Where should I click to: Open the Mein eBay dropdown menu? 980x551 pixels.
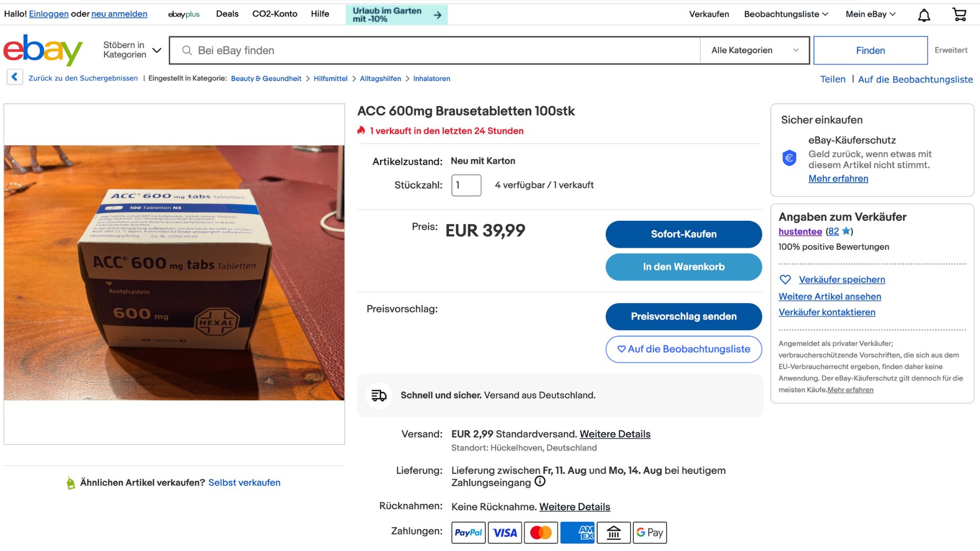pos(870,14)
